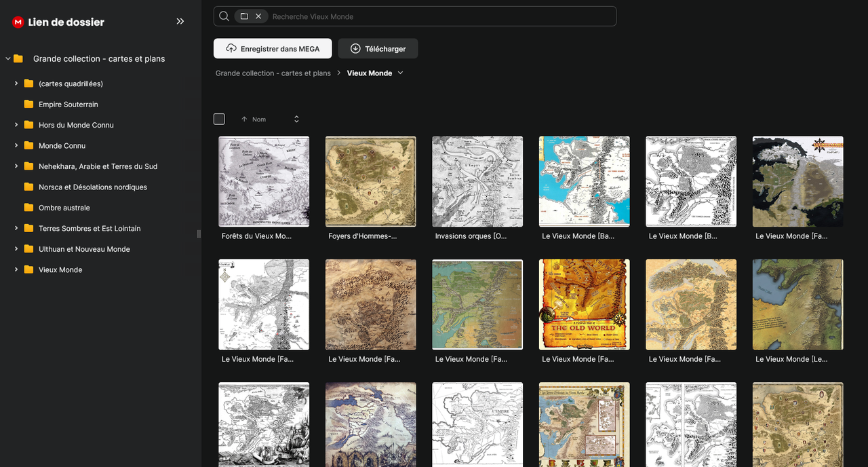The width and height of the screenshot is (868, 467).
Task: Open Grande collection breadcrumb link
Action: [x=273, y=73]
